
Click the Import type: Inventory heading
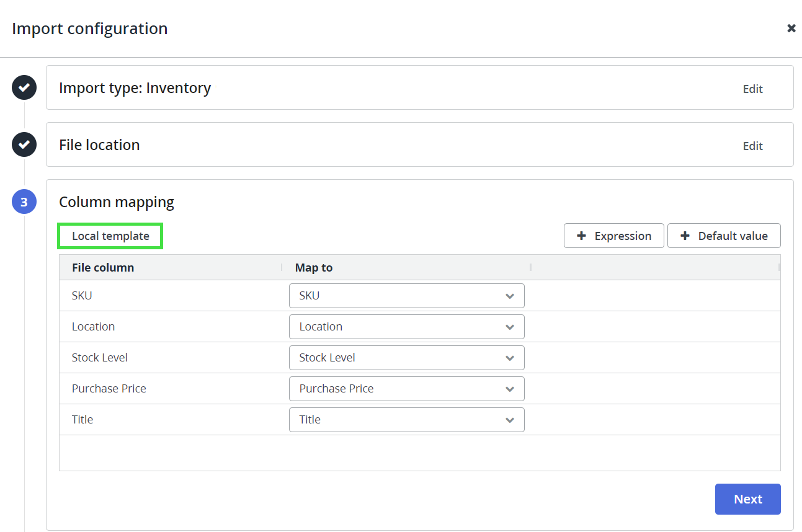(x=135, y=88)
